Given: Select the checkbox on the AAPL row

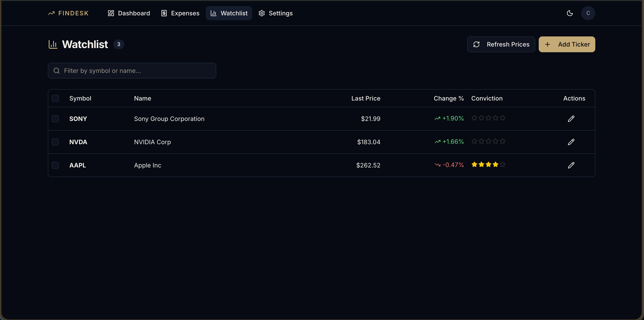Looking at the screenshot, I should click(x=55, y=165).
